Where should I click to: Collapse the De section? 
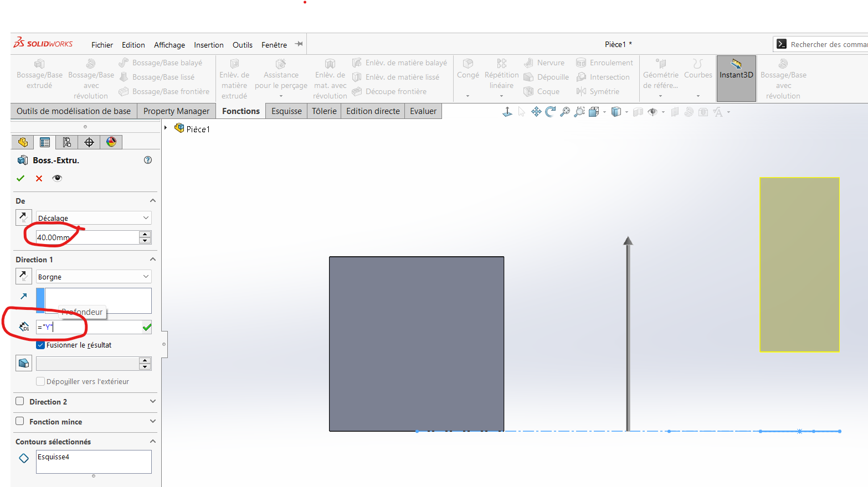tap(153, 200)
